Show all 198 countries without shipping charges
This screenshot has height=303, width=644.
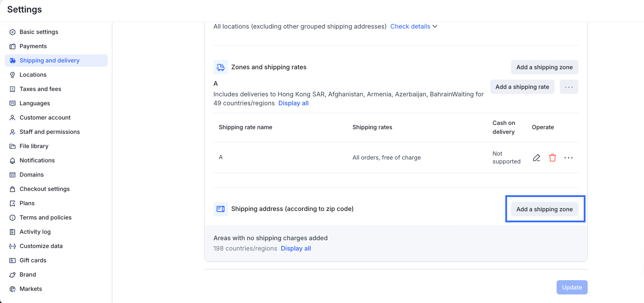point(296,248)
